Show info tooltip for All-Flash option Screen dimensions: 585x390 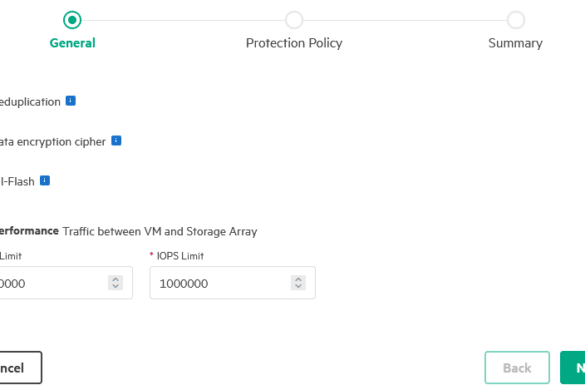[x=45, y=181]
